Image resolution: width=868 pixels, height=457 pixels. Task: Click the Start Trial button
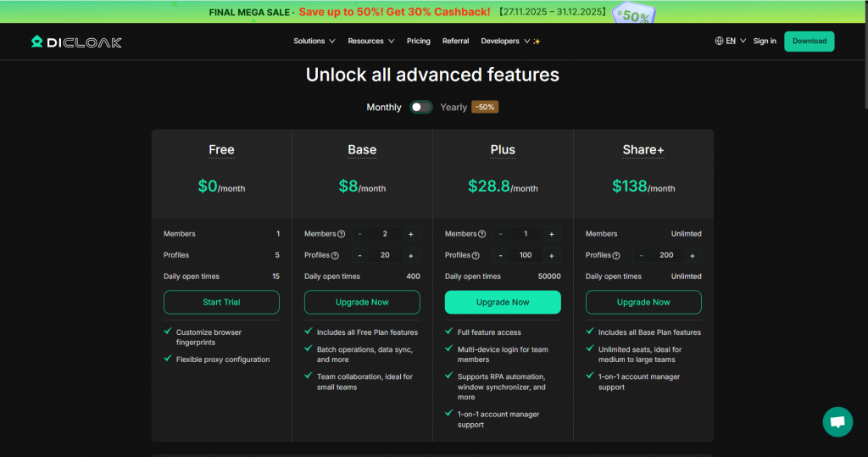[x=221, y=302]
